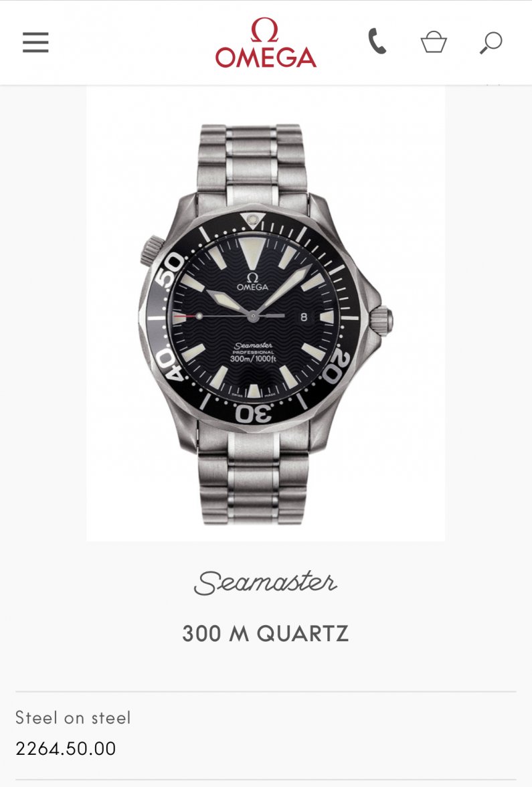The width and height of the screenshot is (532, 787).
Task: Click the helium escape valve on the case
Action: pyautogui.click(x=151, y=251)
